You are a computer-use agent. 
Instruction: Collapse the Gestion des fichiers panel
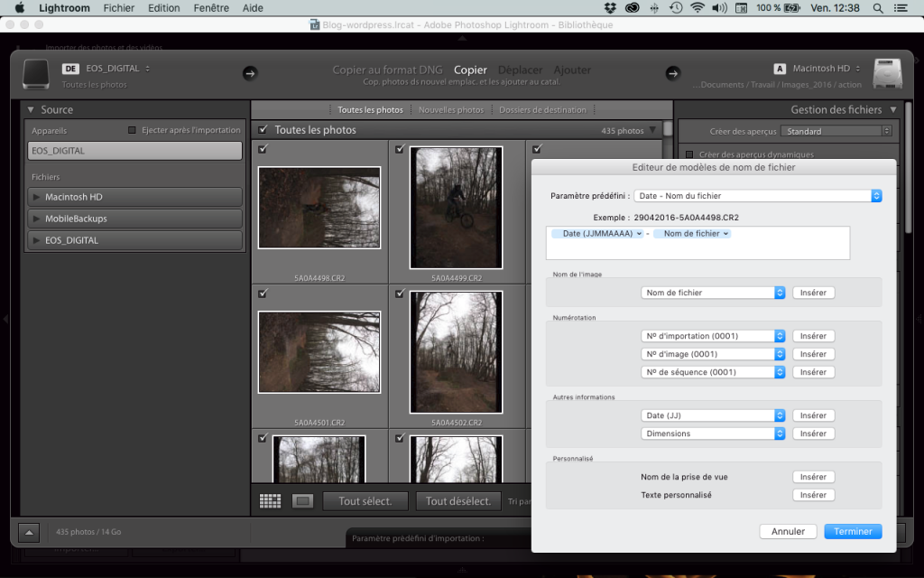coord(893,109)
